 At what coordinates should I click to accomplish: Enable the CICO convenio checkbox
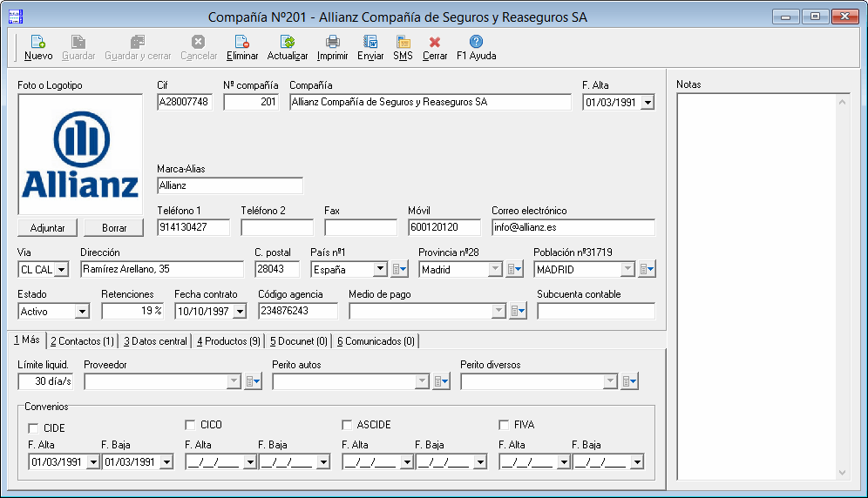(190, 425)
